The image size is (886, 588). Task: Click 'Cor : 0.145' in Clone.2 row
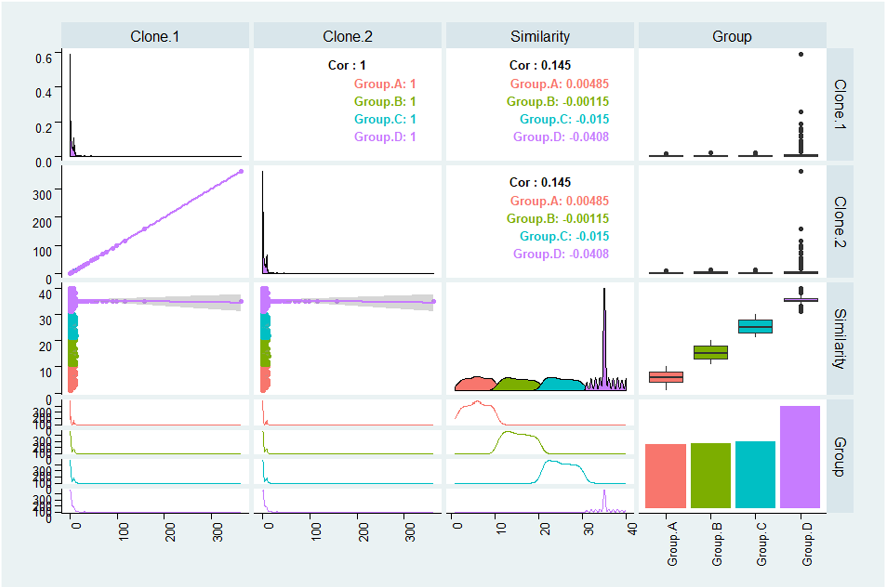(540, 182)
